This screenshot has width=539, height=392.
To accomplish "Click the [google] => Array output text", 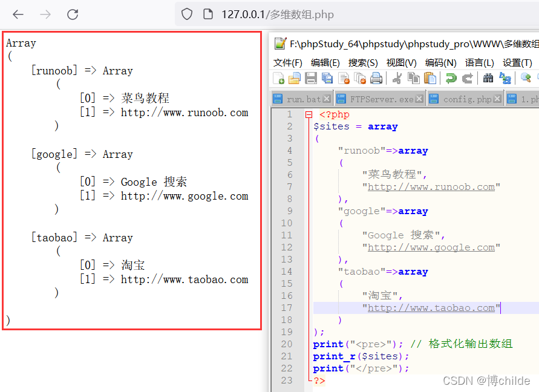I will [82, 154].
